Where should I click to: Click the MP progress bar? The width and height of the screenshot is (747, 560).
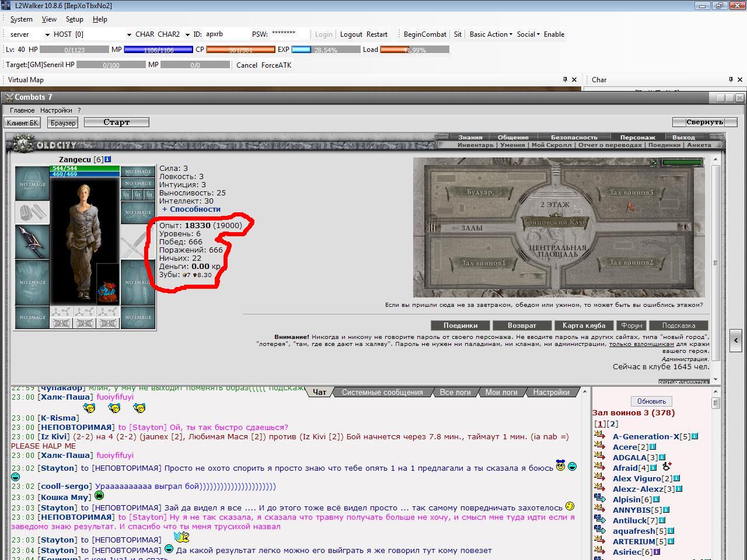(x=159, y=50)
